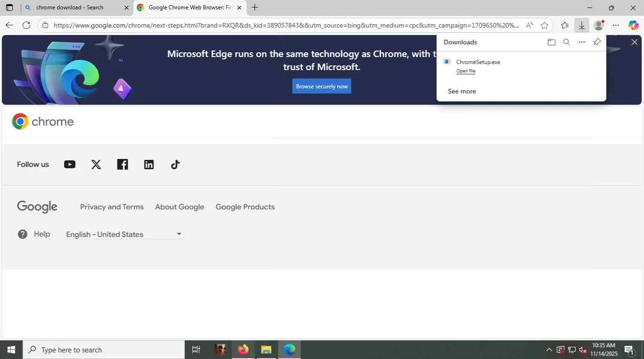Select ChromeSetup.exe download entry
Screen dimensions: 644x359
pyautogui.click(x=521, y=66)
